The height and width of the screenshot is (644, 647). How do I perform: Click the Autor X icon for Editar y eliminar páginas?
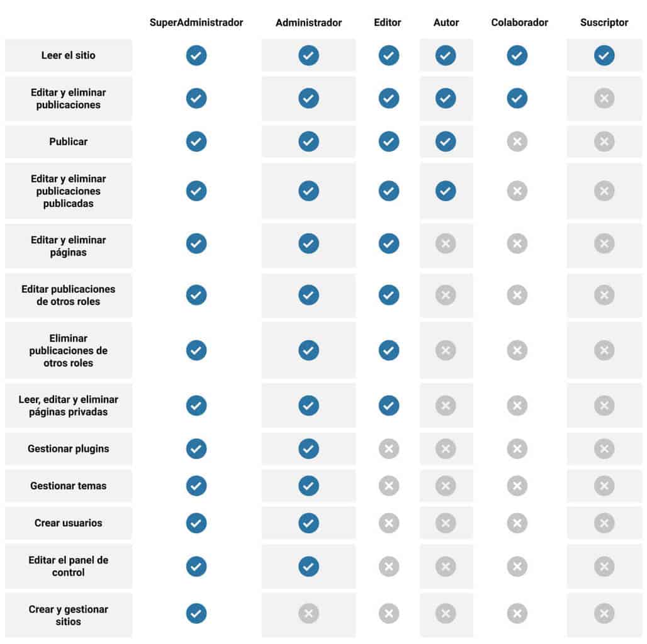pyautogui.click(x=446, y=243)
